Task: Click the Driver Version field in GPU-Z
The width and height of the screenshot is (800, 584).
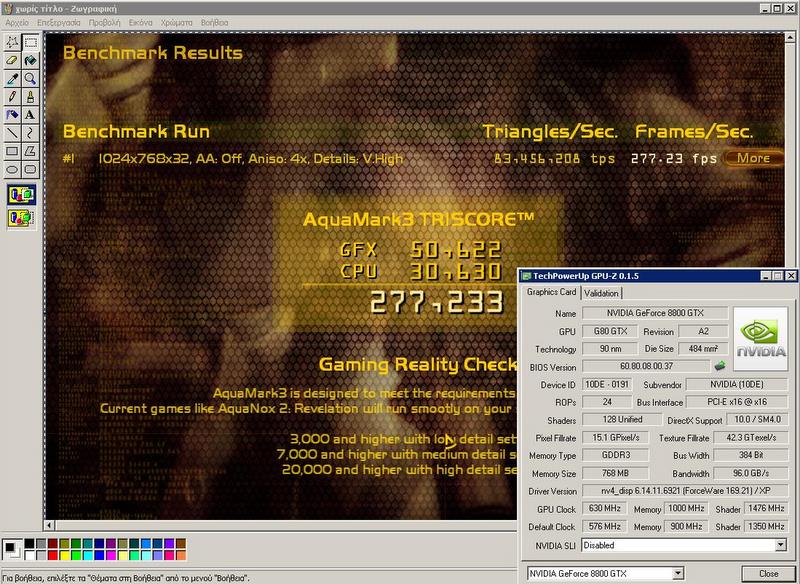Action: pos(685,491)
